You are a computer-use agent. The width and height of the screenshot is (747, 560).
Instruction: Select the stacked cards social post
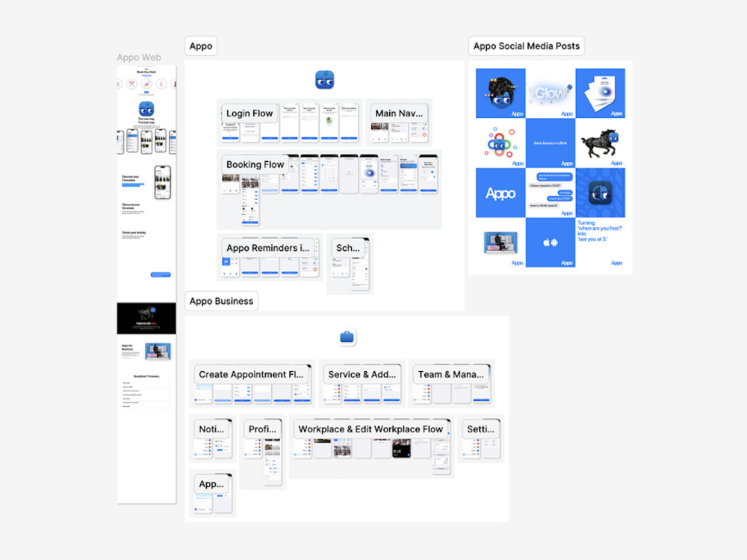[x=601, y=93]
